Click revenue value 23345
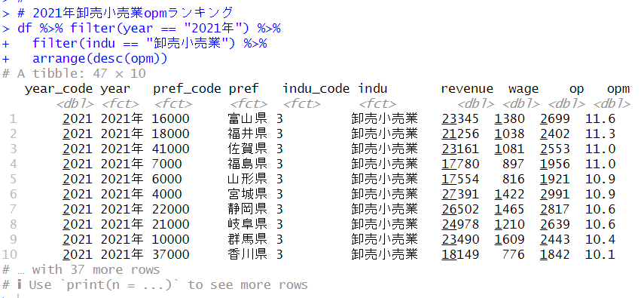 (x=460, y=119)
